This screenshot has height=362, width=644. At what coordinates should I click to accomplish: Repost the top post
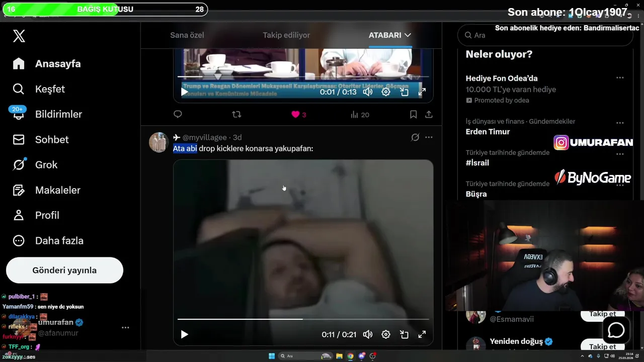[236, 115]
